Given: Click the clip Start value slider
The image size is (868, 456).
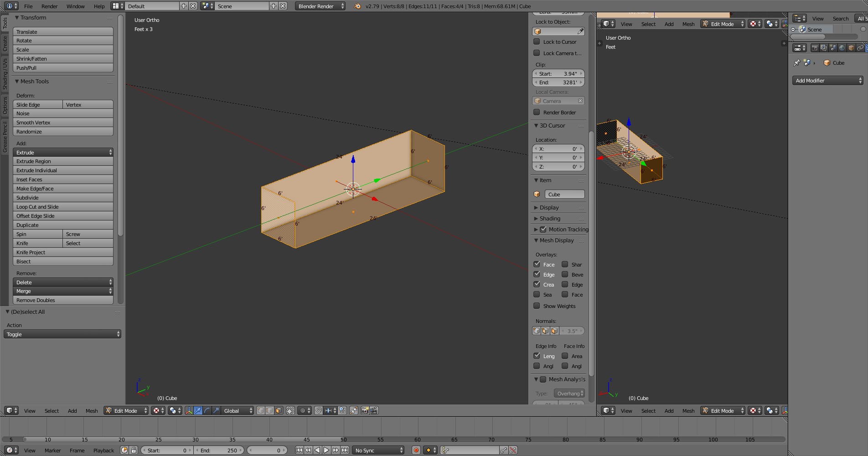Looking at the screenshot, I should click(558, 73).
